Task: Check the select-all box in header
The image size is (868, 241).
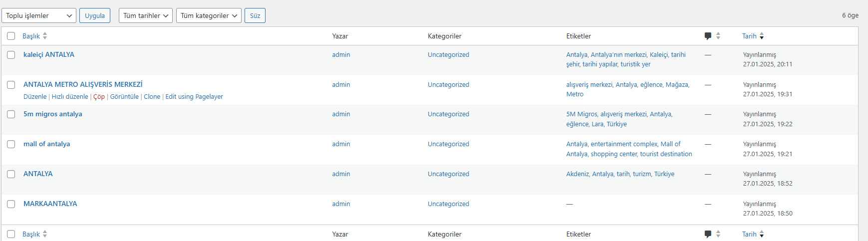Action: click(x=11, y=36)
